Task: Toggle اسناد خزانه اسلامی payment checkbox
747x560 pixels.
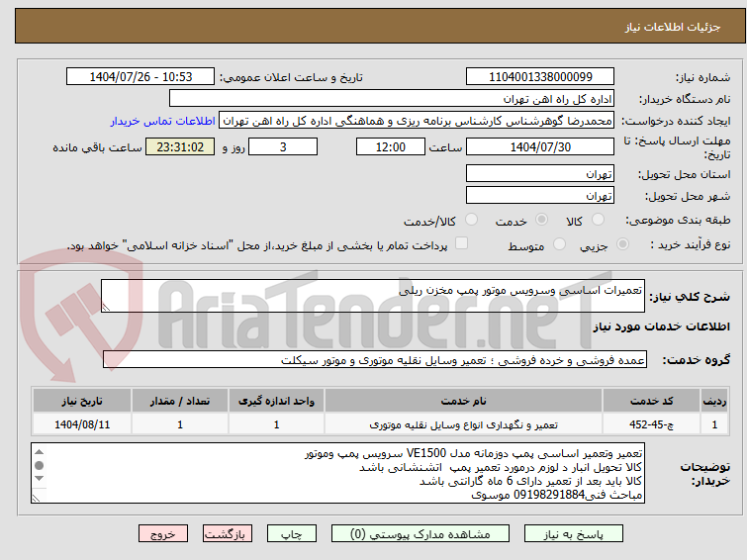Action: pyautogui.click(x=461, y=243)
